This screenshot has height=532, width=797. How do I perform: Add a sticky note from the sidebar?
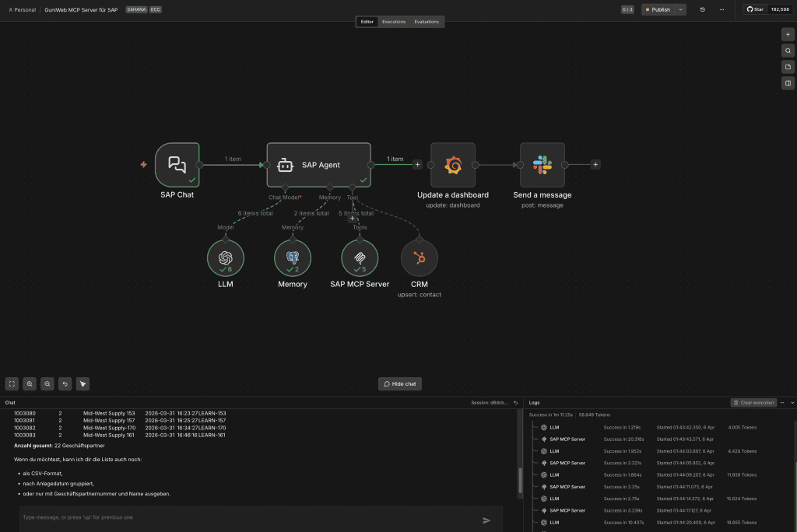(x=788, y=67)
